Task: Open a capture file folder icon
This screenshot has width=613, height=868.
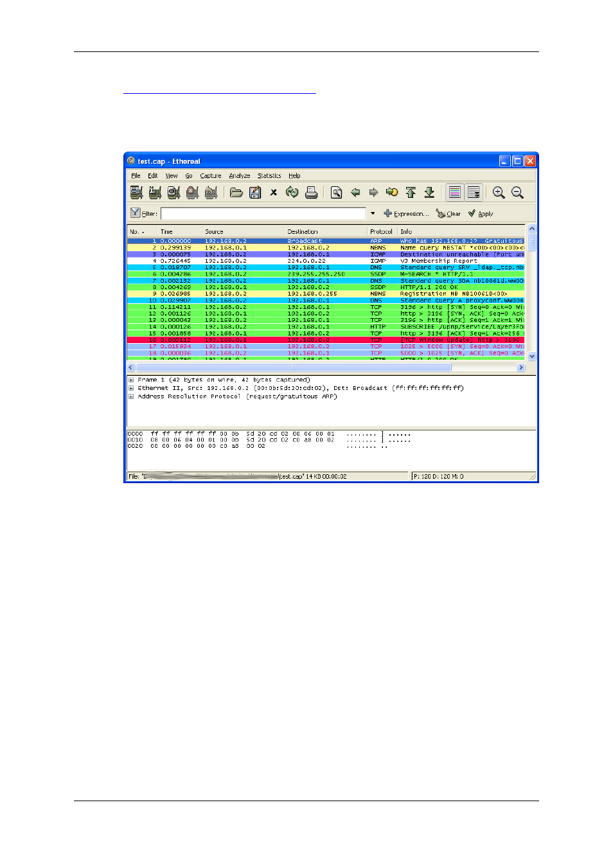Action: [236, 192]
